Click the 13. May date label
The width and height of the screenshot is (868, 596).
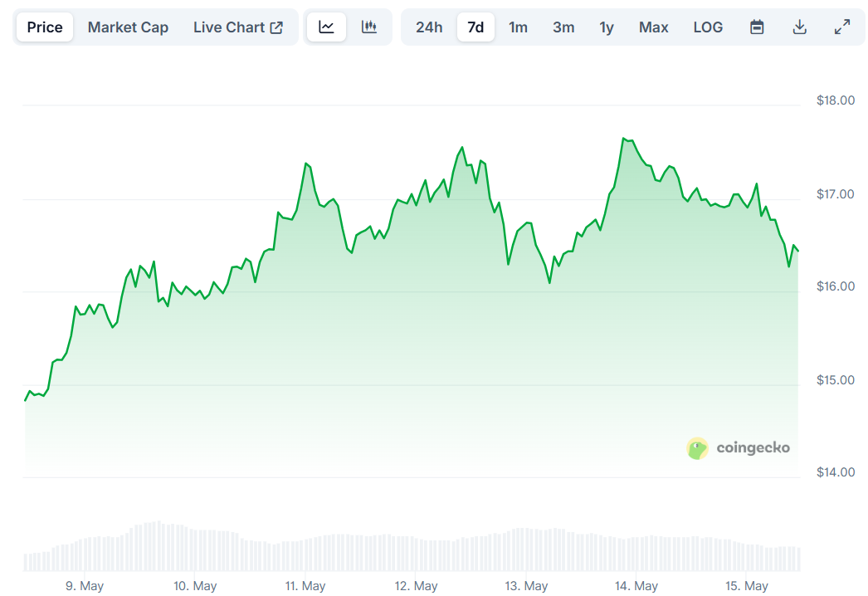click(526, 586)
